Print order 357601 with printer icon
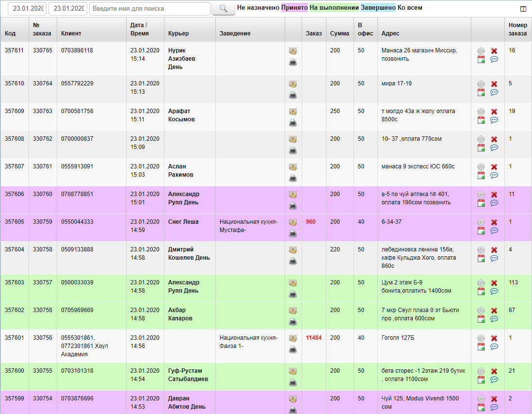The height and width of the screenshot is (414, 532). [x=293, y=349]
